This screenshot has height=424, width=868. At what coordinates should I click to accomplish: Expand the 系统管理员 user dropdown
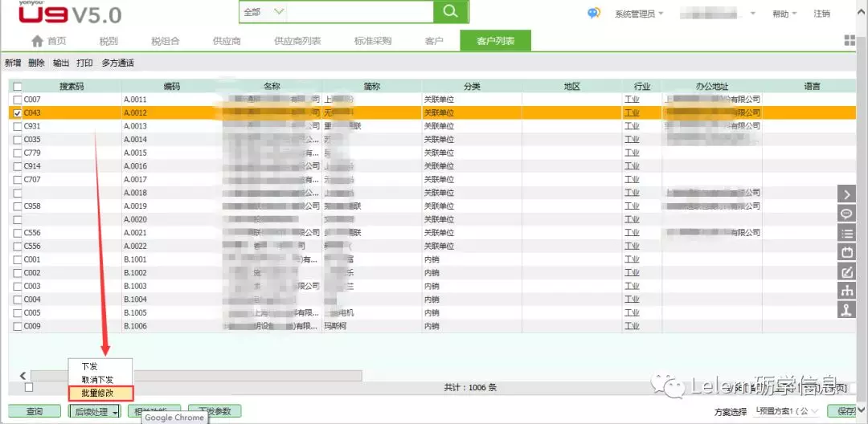[x=640, y=14]
